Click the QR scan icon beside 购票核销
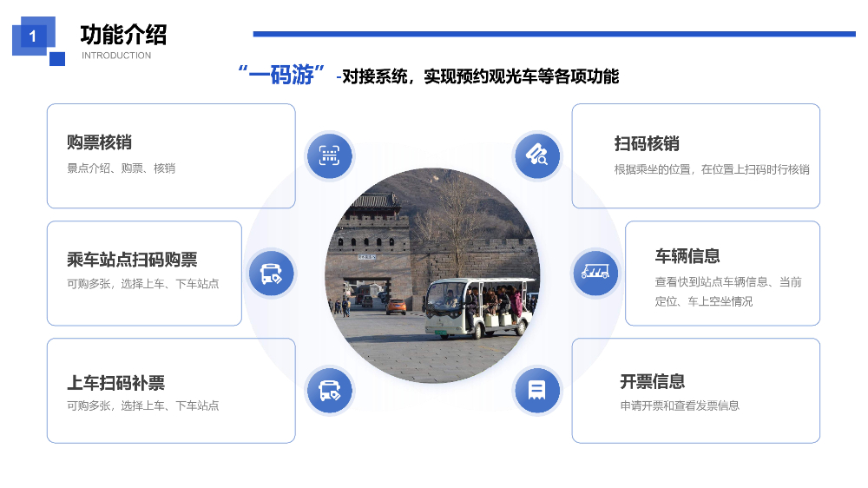The image size is (868, 488). click(330, 155)
